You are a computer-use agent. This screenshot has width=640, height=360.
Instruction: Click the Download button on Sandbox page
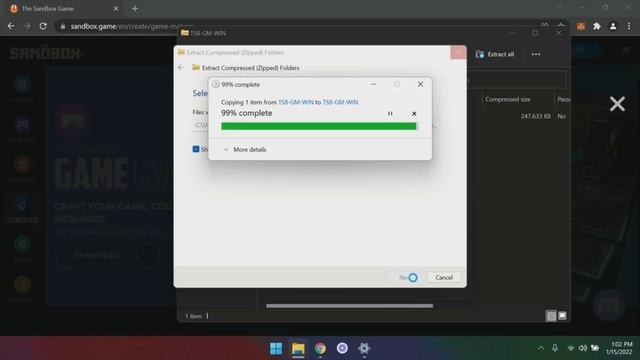107,256
